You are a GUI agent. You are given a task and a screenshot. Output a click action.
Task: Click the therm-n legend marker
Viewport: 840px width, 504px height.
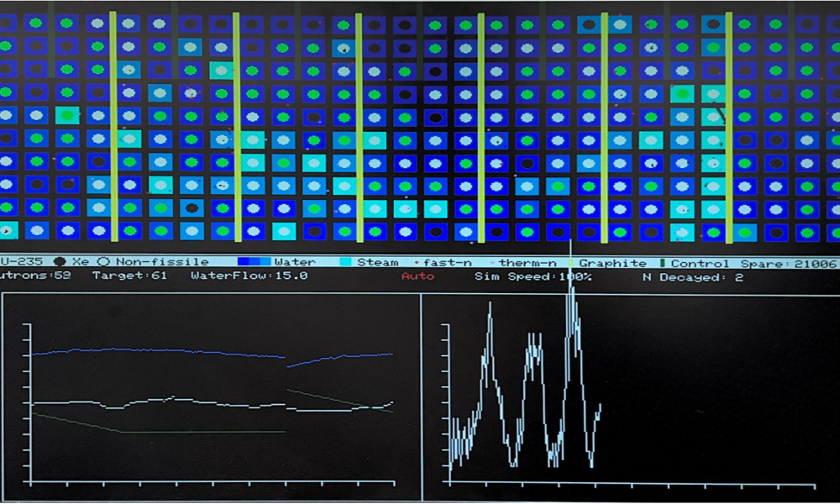(x=493, y=262)
